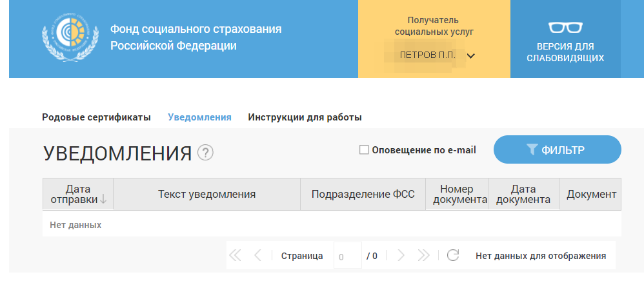Go to next page arrow
Image resolution: width=644 pixels, height=297 pixels.
coord(401,256)
